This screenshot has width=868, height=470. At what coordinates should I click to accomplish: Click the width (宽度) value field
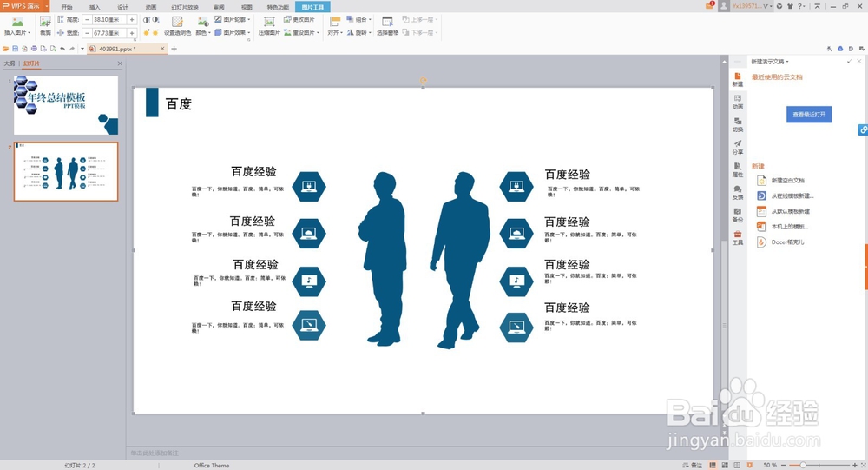[109, 33]
